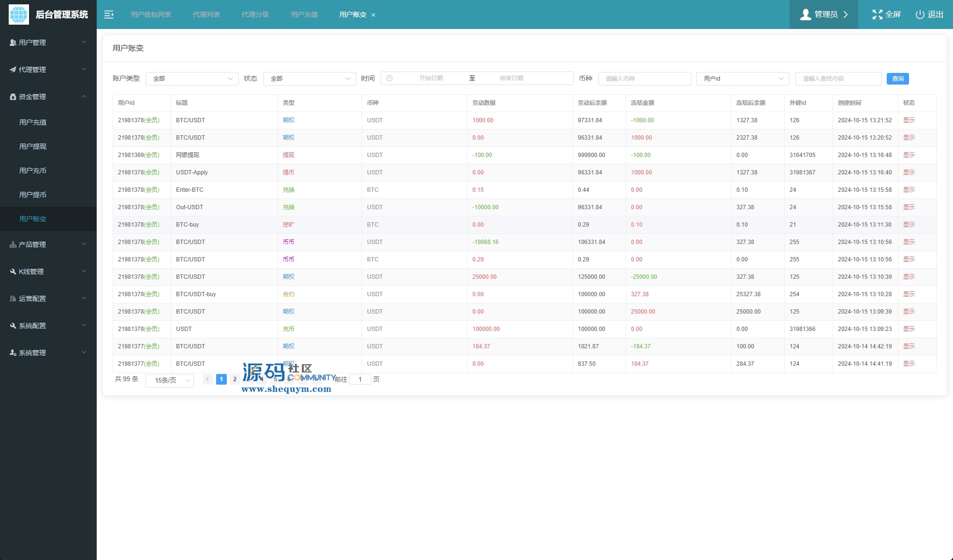This screenshot has height=560, width=953.
Task: Click the fullscreen 全屏 icon
Action: click(x=877, y=14)
